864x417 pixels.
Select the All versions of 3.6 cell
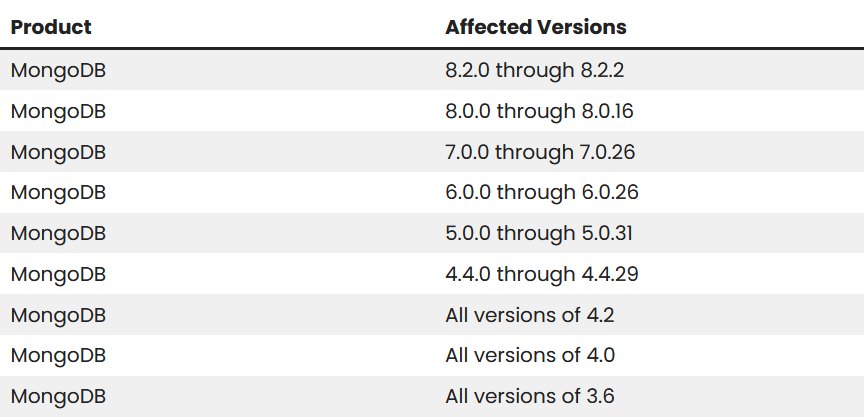coord(530,396)
